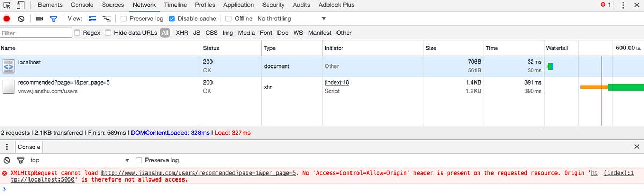The height and width of the screenshot is (196, 644).
Task: Filter requests by Doc
Action: click(x=283, y=33)
